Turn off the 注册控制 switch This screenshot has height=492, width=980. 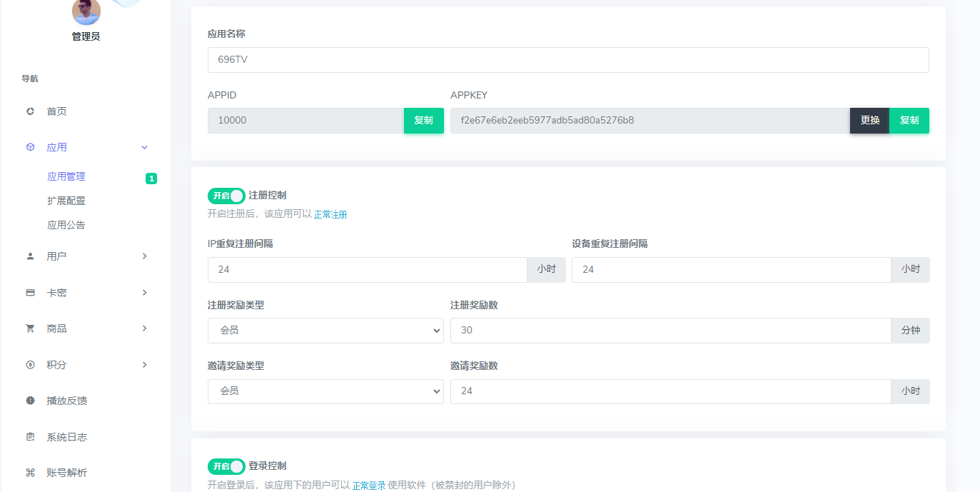(226, 196)
